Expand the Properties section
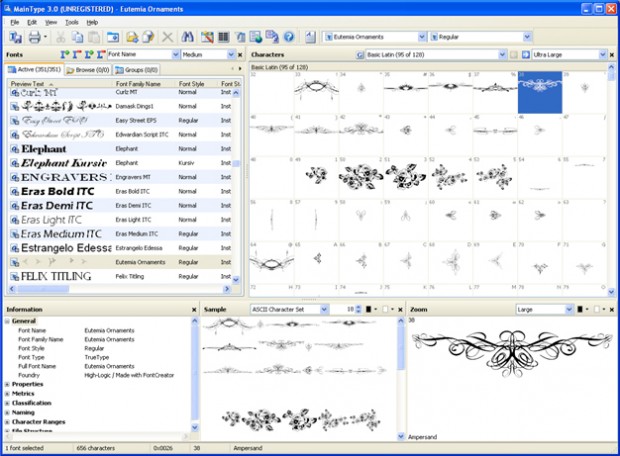 coord(7,384)
